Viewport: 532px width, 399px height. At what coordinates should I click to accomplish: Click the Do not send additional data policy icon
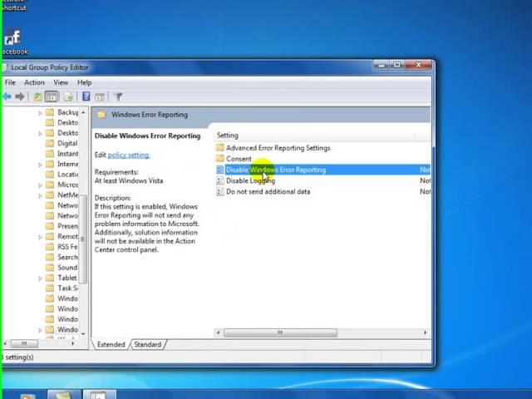[219, 191]
